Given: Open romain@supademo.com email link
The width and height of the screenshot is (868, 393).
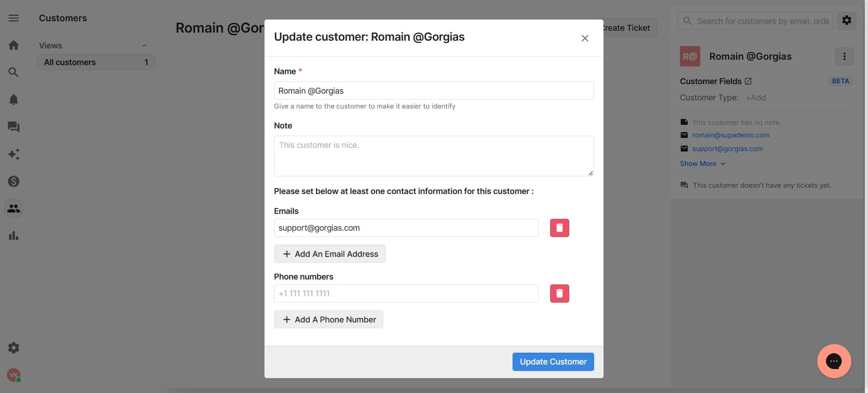Looking at the screenshot, I should tap(731, 135).
